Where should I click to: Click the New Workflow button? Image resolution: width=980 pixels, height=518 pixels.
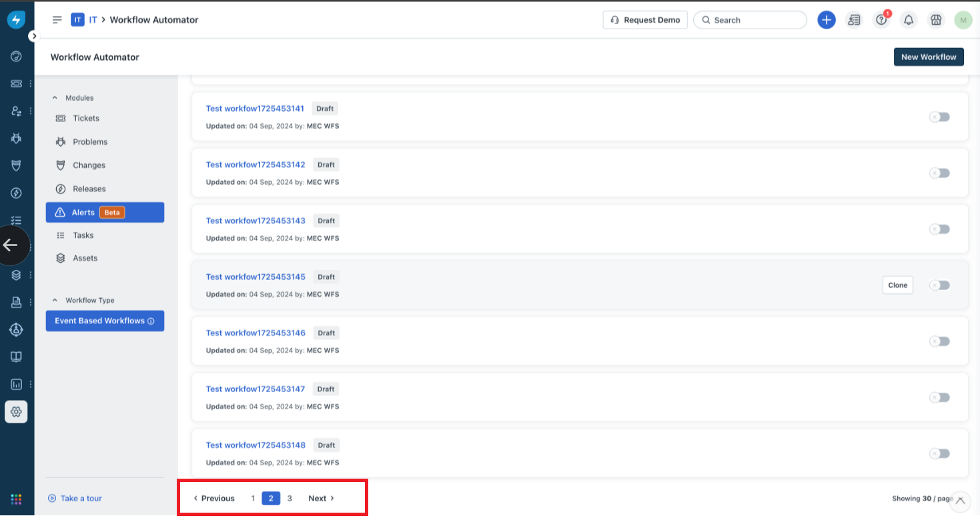pos(929,57)
